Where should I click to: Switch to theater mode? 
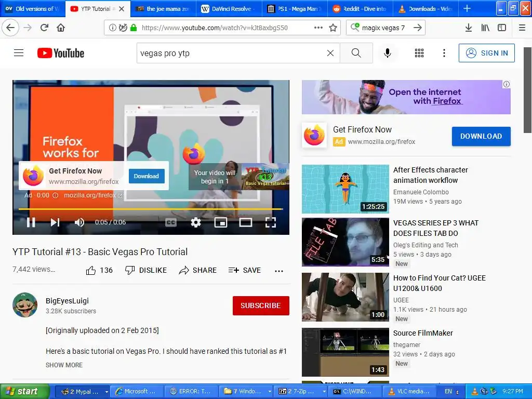(x=245, y=222)
